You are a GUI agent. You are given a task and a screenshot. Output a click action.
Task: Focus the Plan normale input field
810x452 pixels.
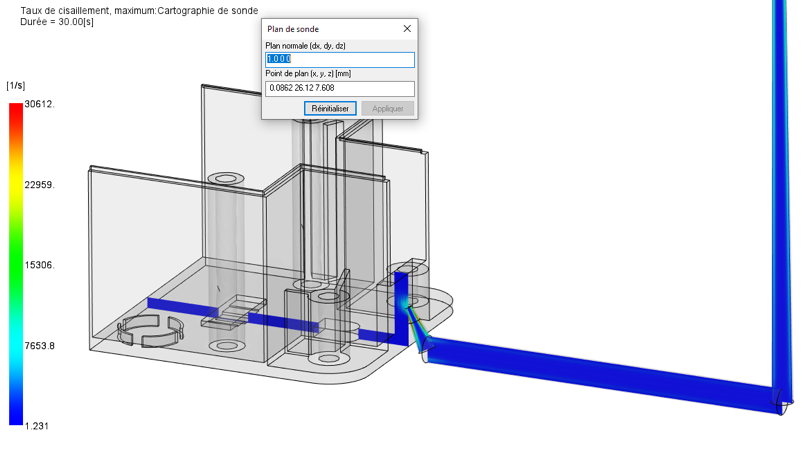pyautogui.click(x=339, y=60)
